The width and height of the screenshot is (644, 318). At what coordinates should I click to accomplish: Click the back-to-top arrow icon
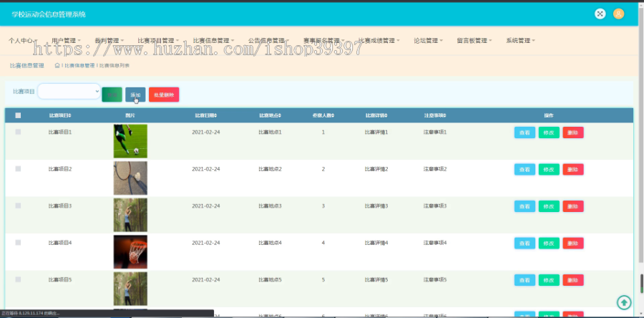(x=624, y=303)
